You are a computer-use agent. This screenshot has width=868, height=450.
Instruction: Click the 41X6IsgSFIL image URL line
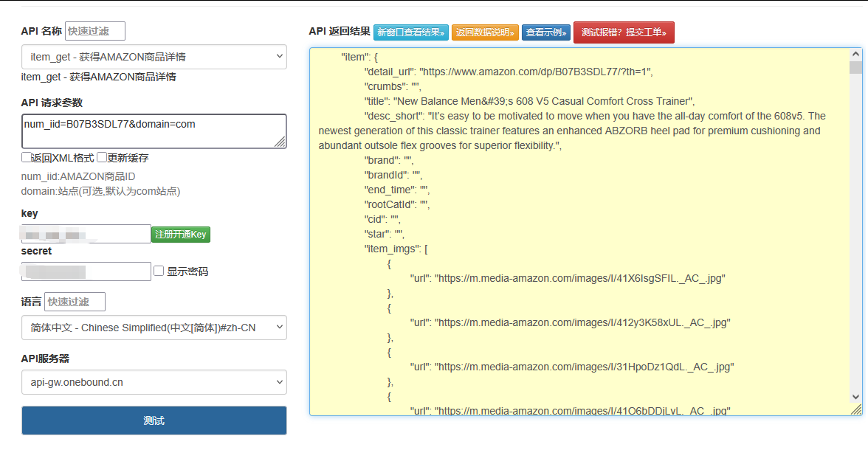[x=568, y=278]
